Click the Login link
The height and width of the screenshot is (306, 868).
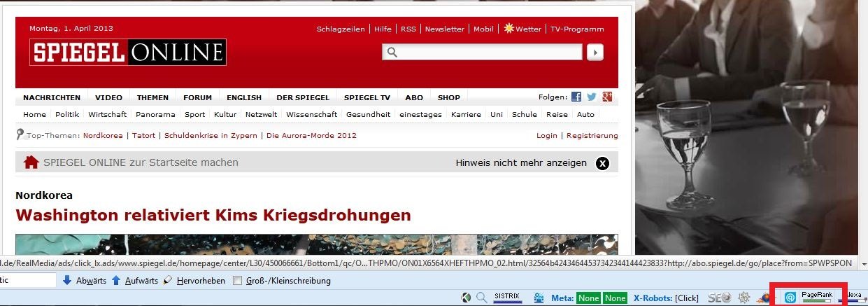[x=547, y=135]
